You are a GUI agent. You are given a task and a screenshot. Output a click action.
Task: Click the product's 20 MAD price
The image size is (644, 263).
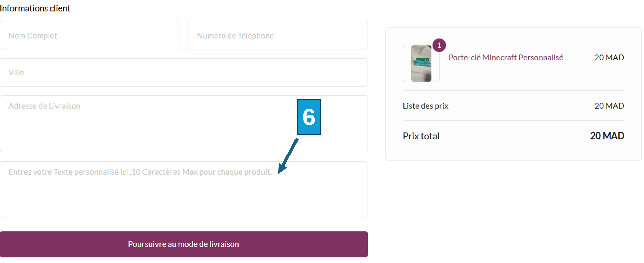tap(609, 57)
